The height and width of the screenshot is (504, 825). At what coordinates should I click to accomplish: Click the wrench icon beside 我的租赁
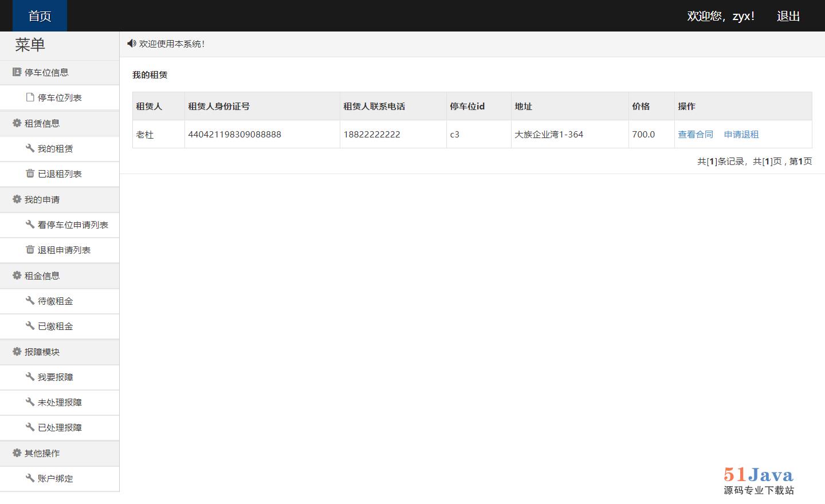click(x=30, y=148)
